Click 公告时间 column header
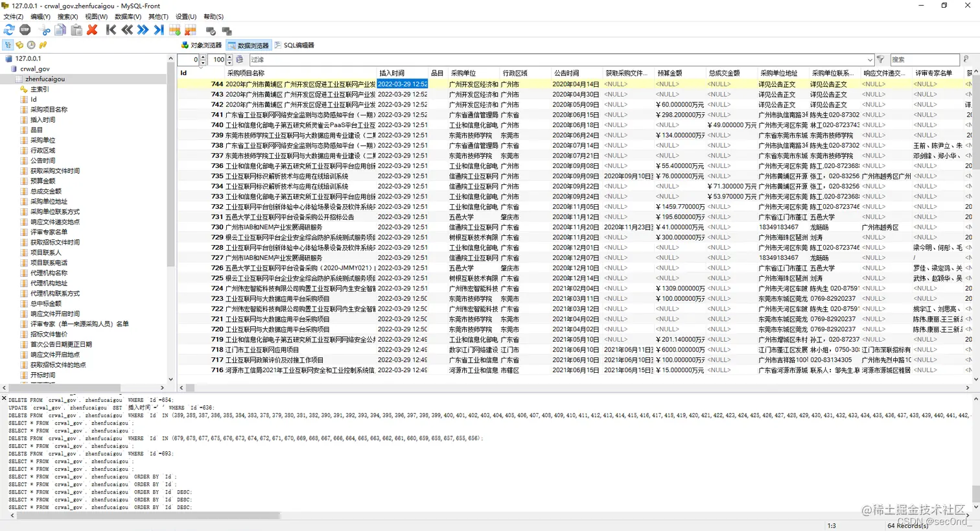Viewport: 980px width, 531px height. (x=576, y=73)
